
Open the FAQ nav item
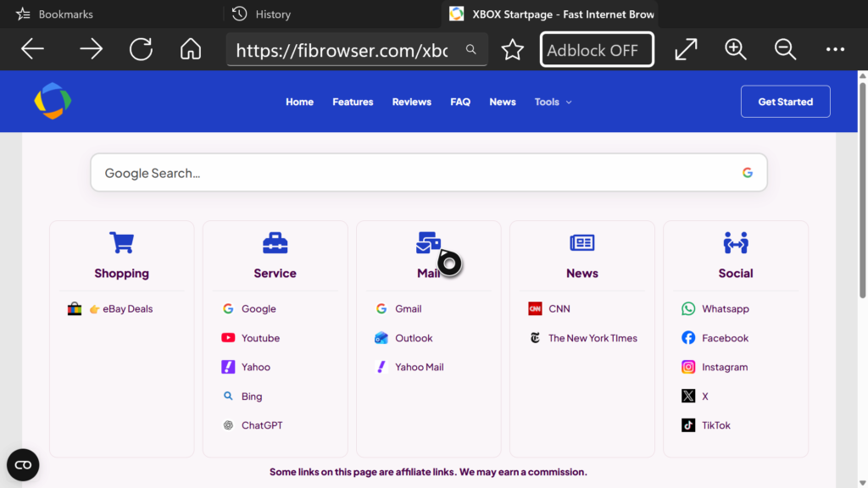tap(460, 102)
